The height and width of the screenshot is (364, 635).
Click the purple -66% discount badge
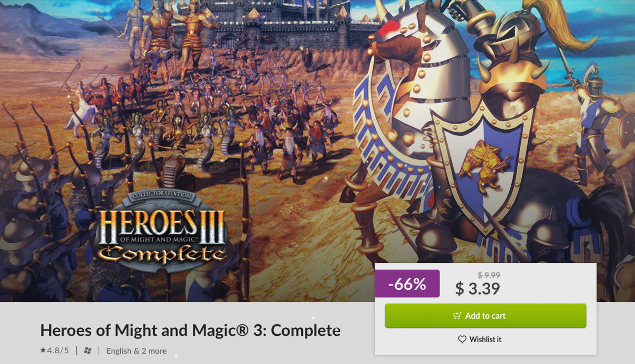tap(407, 284)
